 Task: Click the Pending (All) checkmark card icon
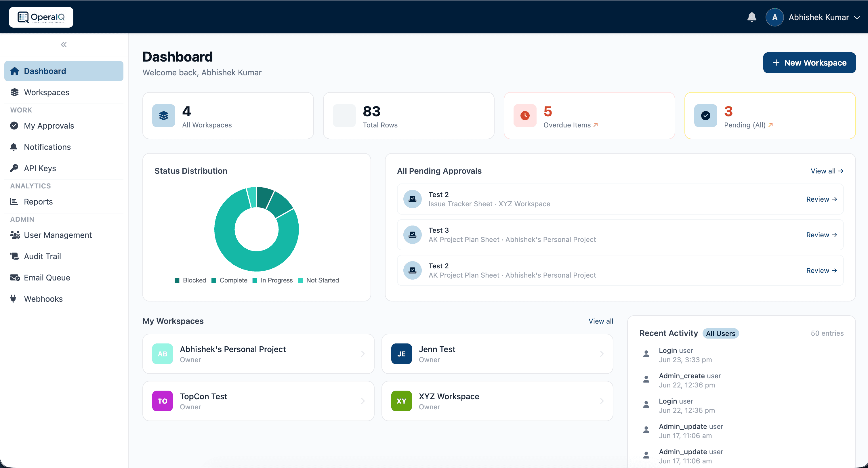coord(705,116)
